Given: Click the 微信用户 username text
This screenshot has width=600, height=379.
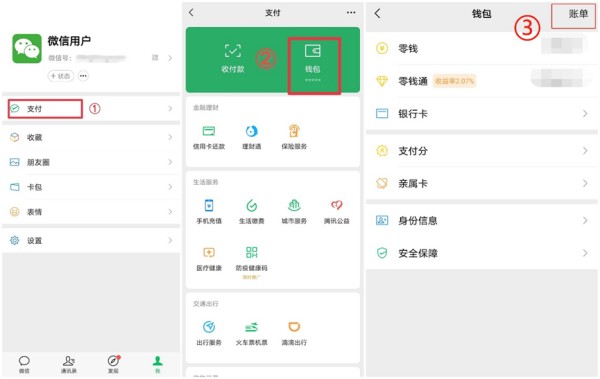Looking at the screenshot, I should [x=69, y=41].
